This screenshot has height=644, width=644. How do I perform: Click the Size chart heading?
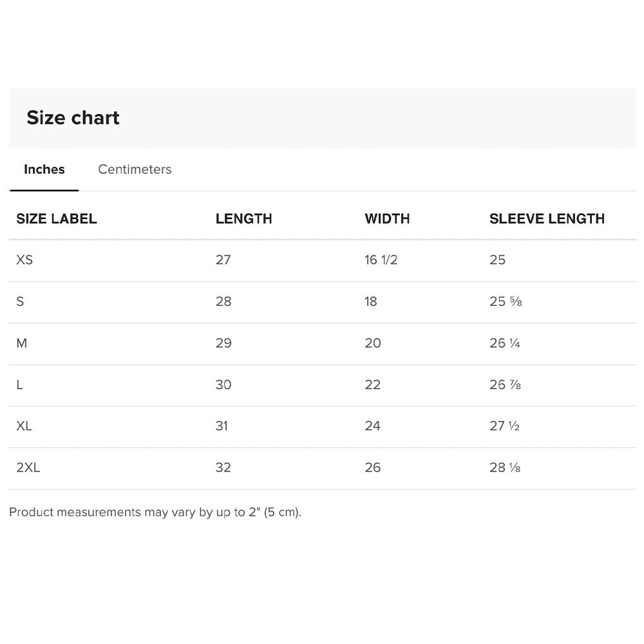coord(73,118)
